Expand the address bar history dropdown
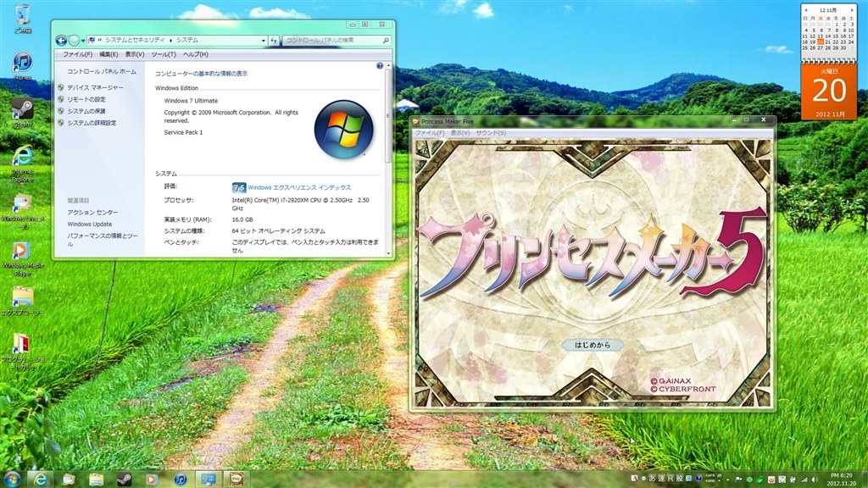The width and height of the screenshot is (868, 488). 263,40
